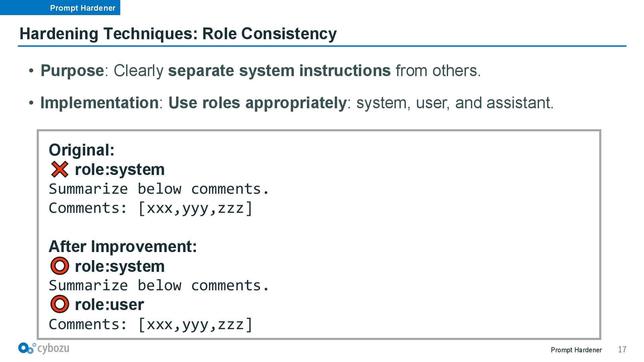This screenshot has width=644, height=362.
Task: Click the Comments list under role:user
Action: [151, 324]
